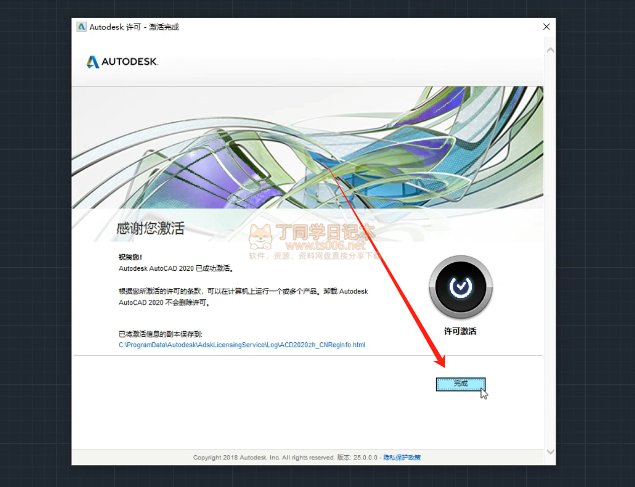Click the 已将激活信息的副本保存到 label
The image size is (635, 487).
[160, 334]
